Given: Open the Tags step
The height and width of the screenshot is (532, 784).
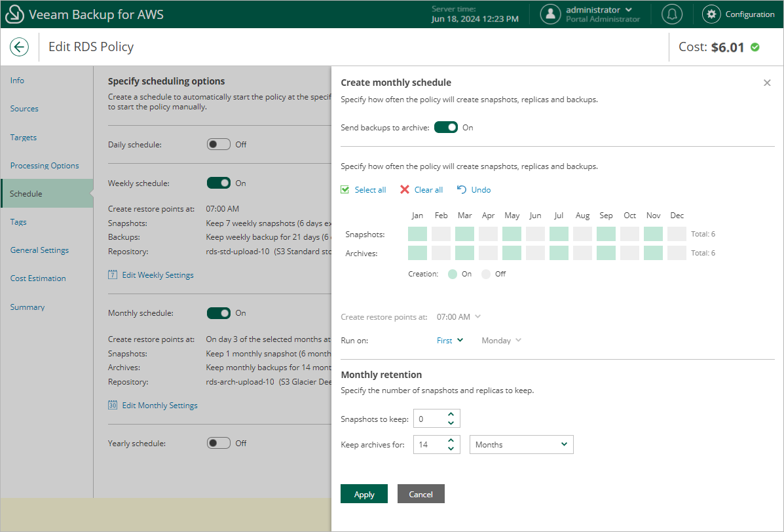Looking at the screenshot, I should [x=18, y=222].
